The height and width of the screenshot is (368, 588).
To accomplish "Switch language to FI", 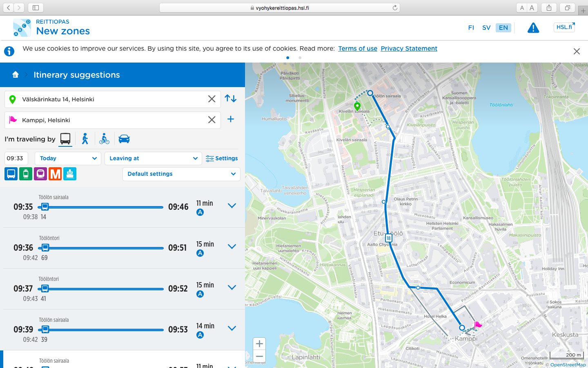I will pos(471,28).
